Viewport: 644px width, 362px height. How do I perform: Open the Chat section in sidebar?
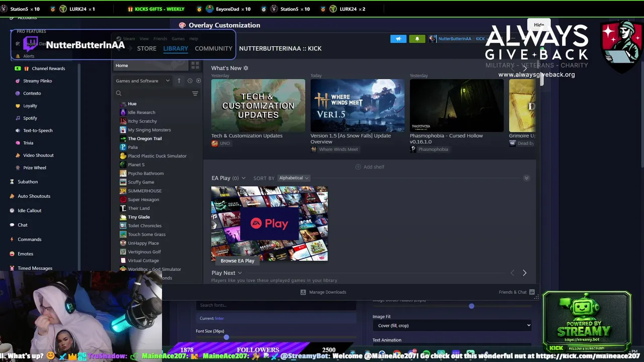[23, 225]
